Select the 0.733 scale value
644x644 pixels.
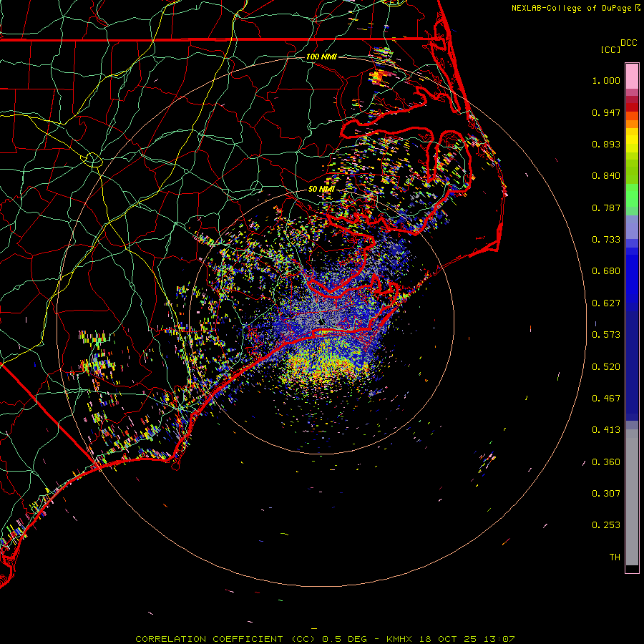pyautogui.click(x=606, y=240)
